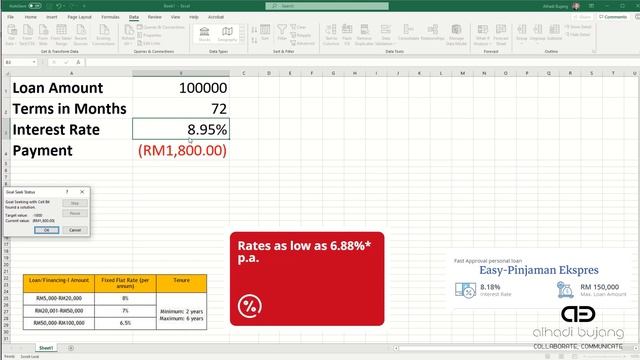Expand the Data Types gallery scroll arrows
640x360 pixels.
click(242, 34)
